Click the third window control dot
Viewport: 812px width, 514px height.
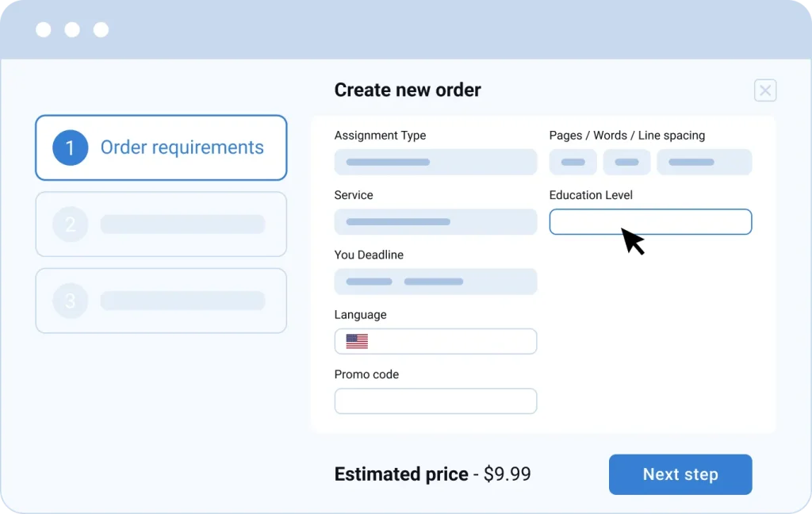pos(101,30)
